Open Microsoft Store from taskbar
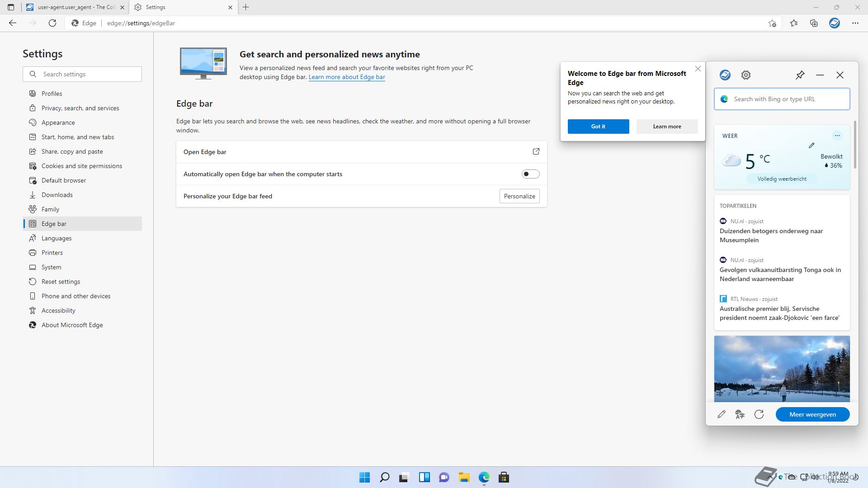This screenshot has height=488, width=868. coord(504,477)
